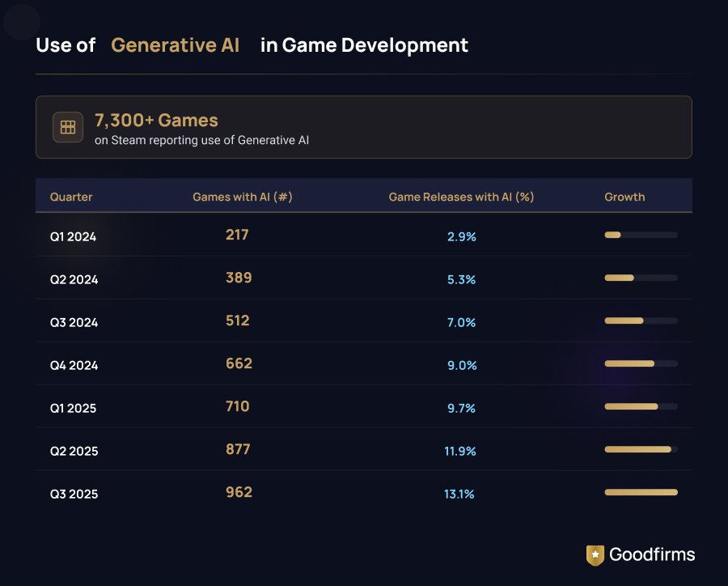Click the Use of Generative AI title
The width and height of the screenshot is (728, 586).
coord(252,45)
